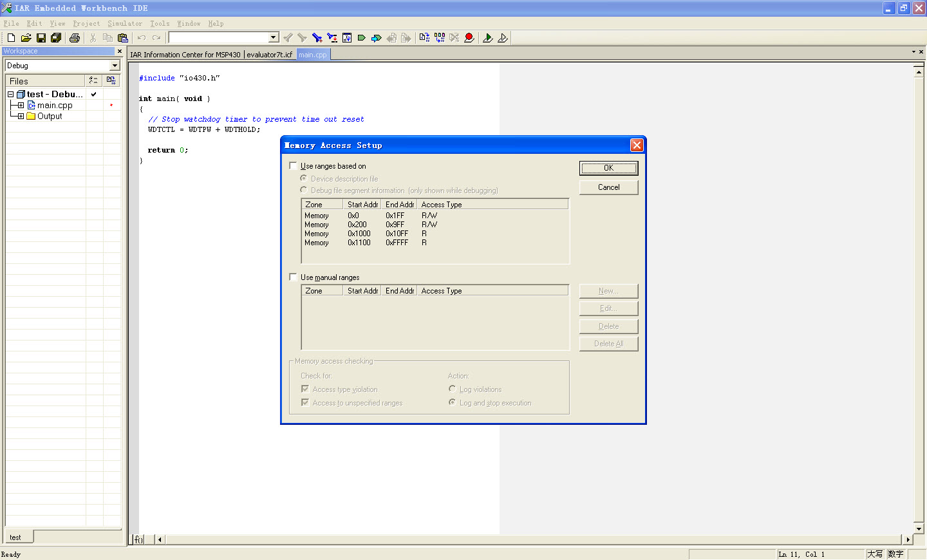Image resolution: width=927 pixels, height=560 pixels.
Task: Click the Replace toolbar icon
Action: coord(332,38)
